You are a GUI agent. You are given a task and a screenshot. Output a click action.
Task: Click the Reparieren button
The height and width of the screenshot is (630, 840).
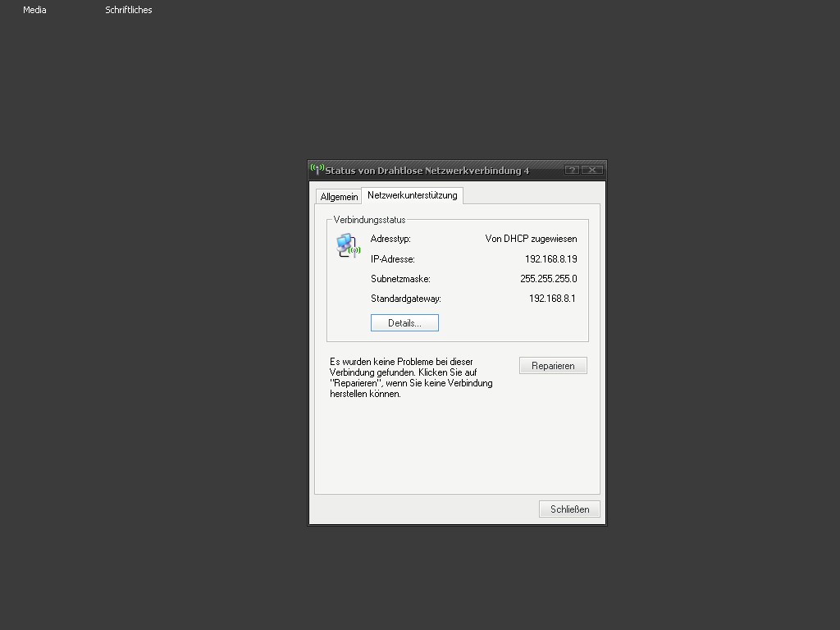(553, 366)
